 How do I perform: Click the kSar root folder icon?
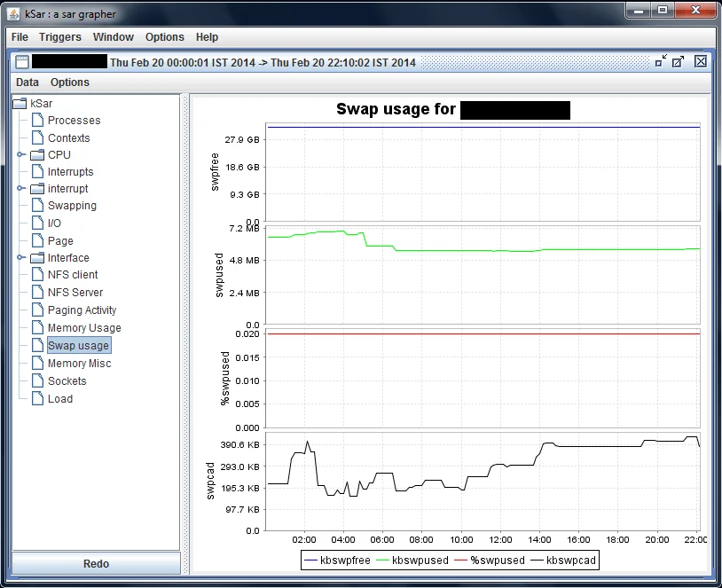(x=20, y=104)
